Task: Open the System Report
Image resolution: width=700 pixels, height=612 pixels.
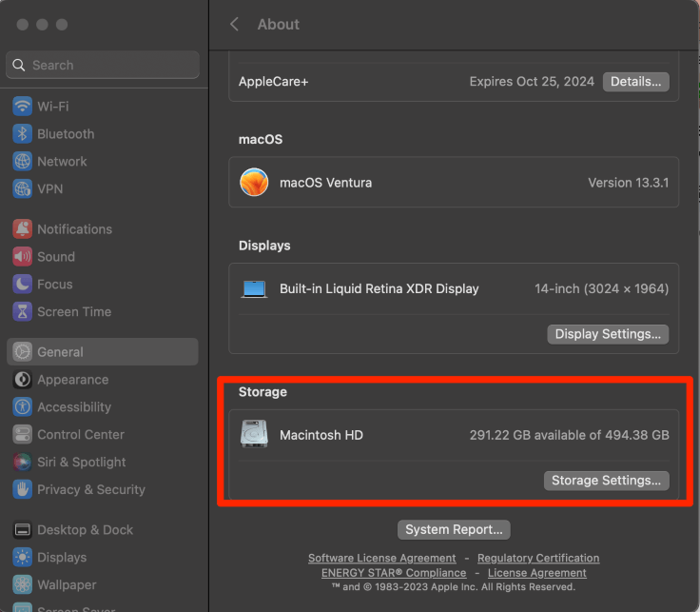Action: tap(455, 530)
